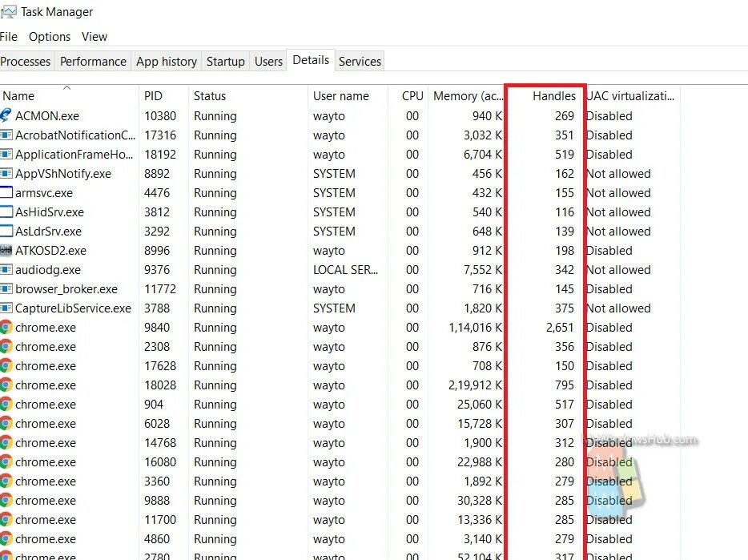Screen dimensions: 748x560
Task: Sort by the Memory column header
Action: coord(467,95)
